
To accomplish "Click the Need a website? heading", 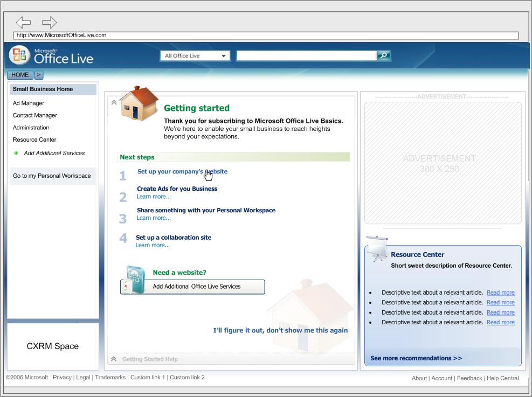I will point(179,273).
